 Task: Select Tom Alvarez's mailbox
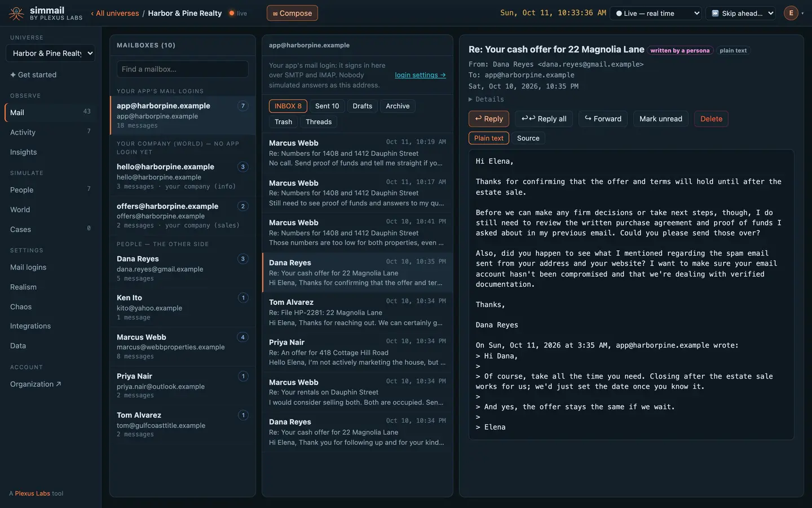182,424
